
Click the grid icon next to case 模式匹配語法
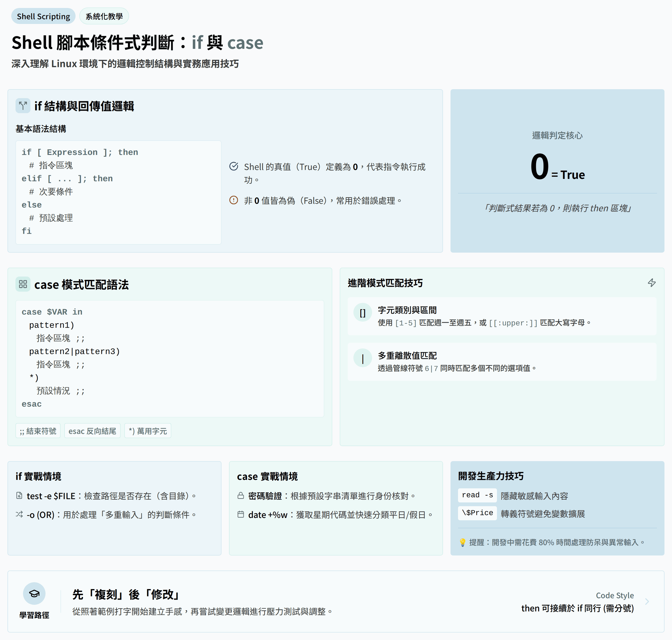point(23,284)
